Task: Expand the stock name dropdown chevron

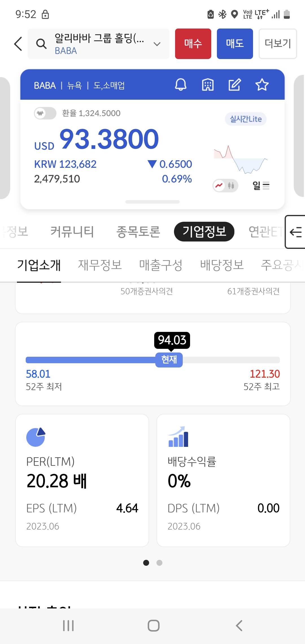Action: point(157,44)
